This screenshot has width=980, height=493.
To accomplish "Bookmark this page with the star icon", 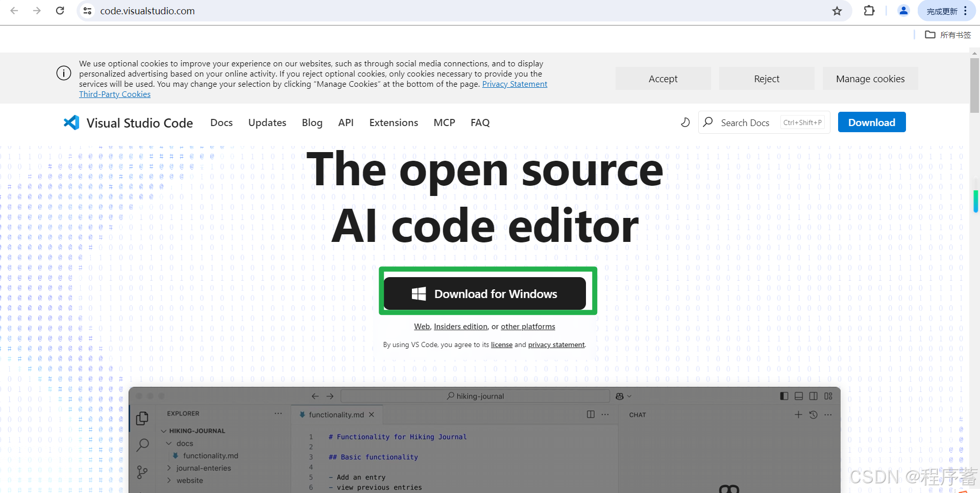I will point(837,11).
